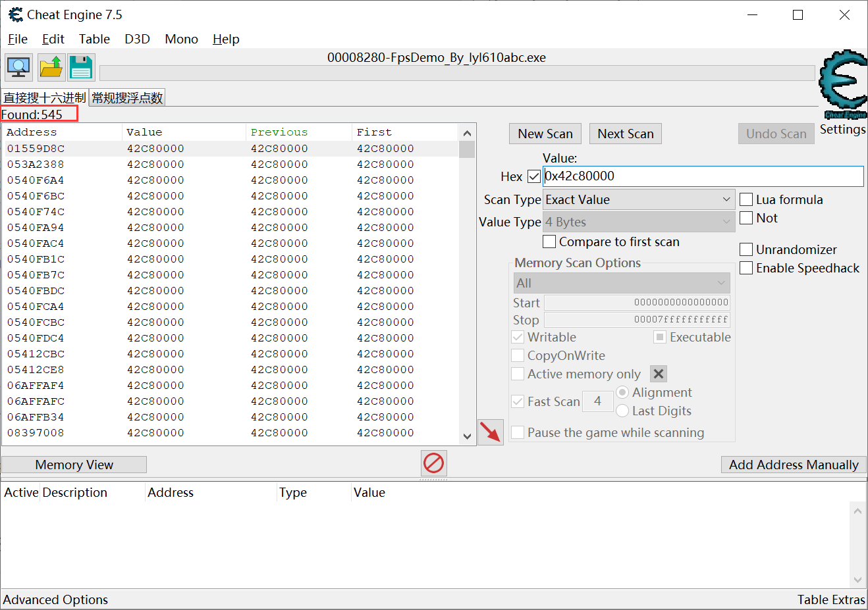868x610 pixels.
Task: Toggle the Fast Scan checkbox
Action: point(518,401)
